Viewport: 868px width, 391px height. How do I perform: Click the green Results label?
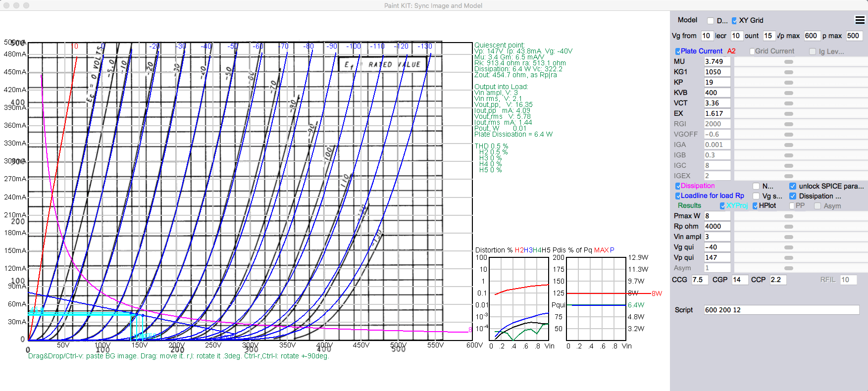(689, 206)
